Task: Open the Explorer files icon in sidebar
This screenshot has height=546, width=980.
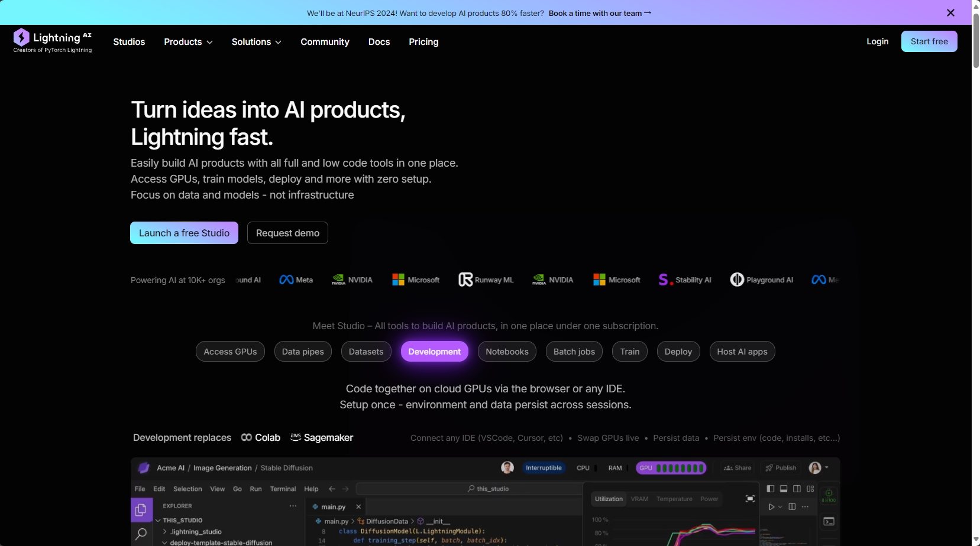Action: point(141,510)
